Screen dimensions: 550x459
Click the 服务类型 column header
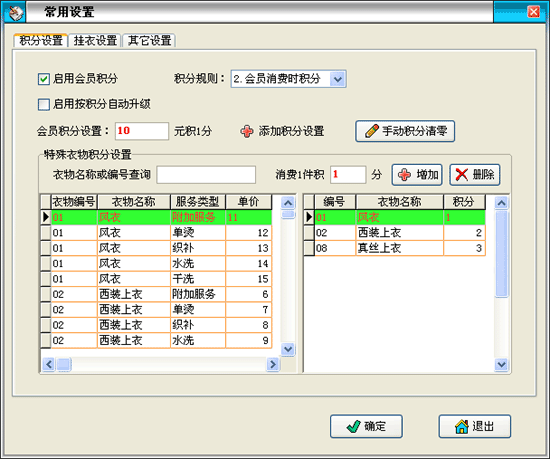click(x=198, y=202)
